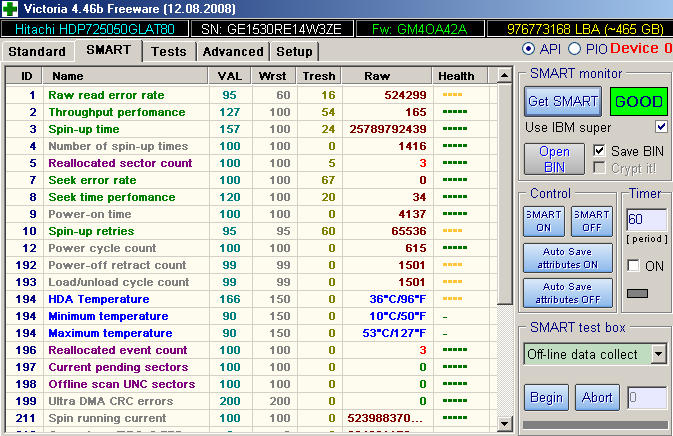The image size is (673, 436).
Task: Switch to the Tests tab
Action: pos(168,51)
